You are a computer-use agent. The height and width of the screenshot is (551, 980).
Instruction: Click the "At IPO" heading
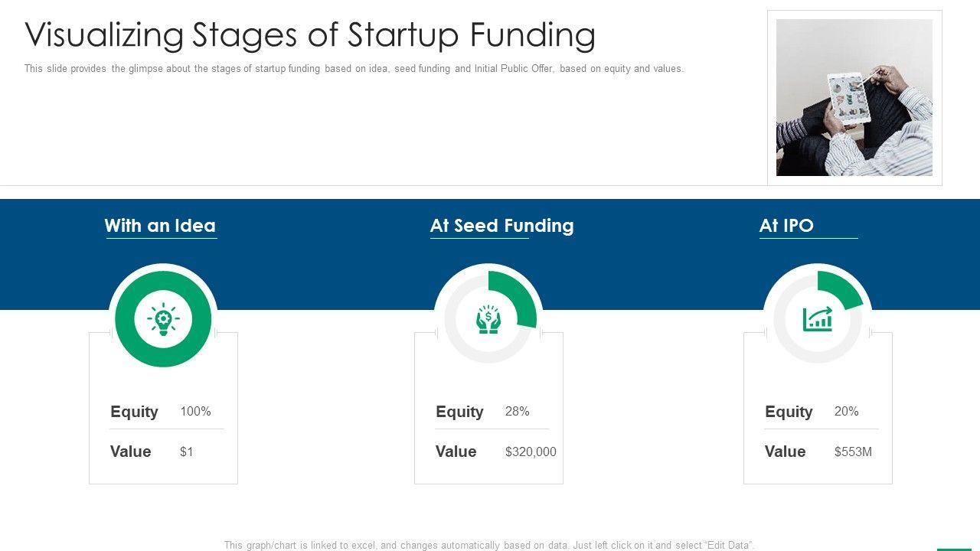click(786, 226)
